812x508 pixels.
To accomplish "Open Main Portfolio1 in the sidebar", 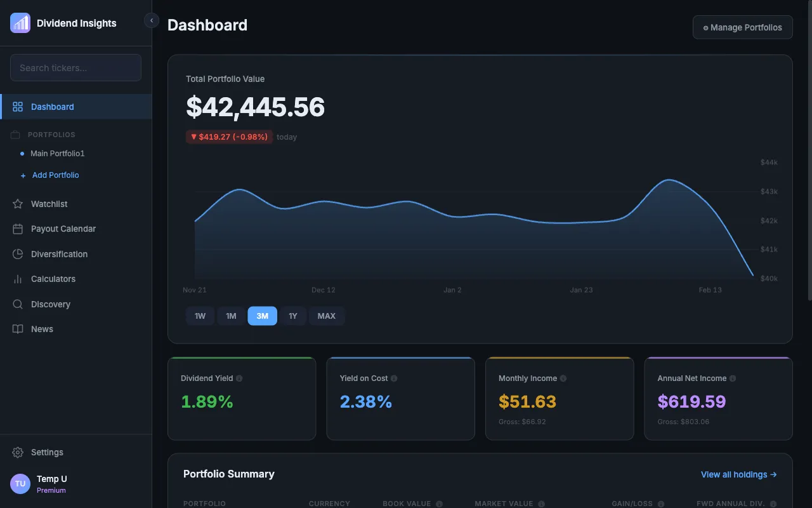I will pyautogui.click(x=57, y=154).
